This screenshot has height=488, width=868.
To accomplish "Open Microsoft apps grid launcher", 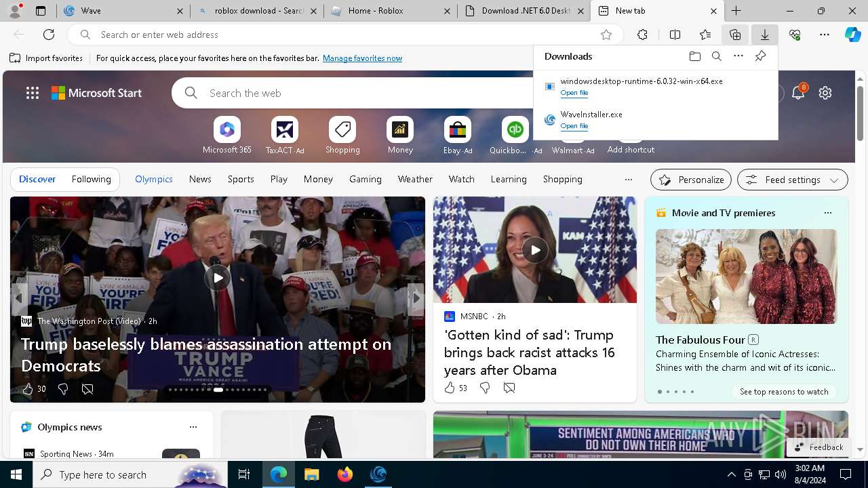I will point(33,93).
